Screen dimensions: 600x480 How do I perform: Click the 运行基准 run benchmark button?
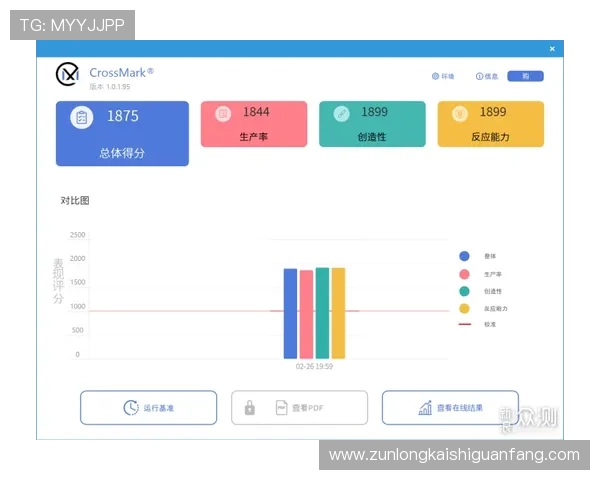148,408
